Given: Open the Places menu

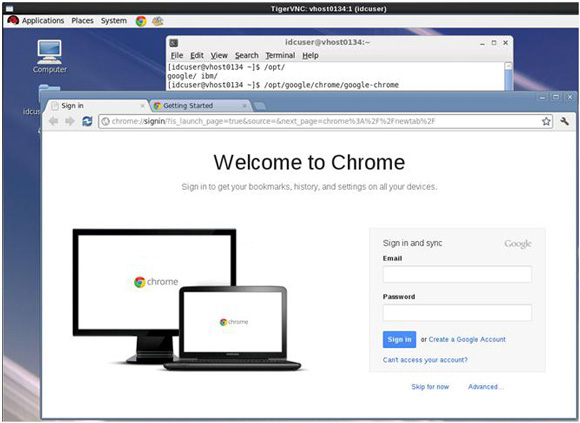Looking at the screenshot, I should (x=82, y=21).
